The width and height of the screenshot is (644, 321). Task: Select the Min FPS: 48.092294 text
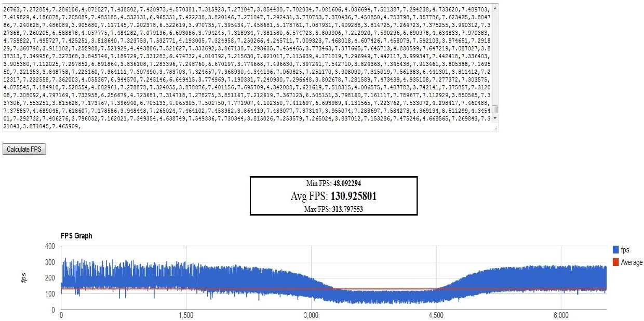[333, 184]
